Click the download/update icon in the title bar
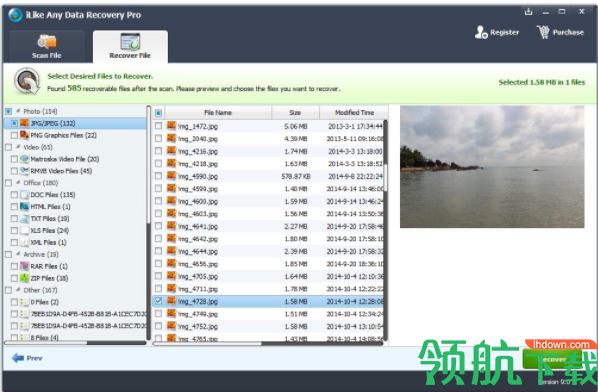598x392 pixels. [528, 11]
